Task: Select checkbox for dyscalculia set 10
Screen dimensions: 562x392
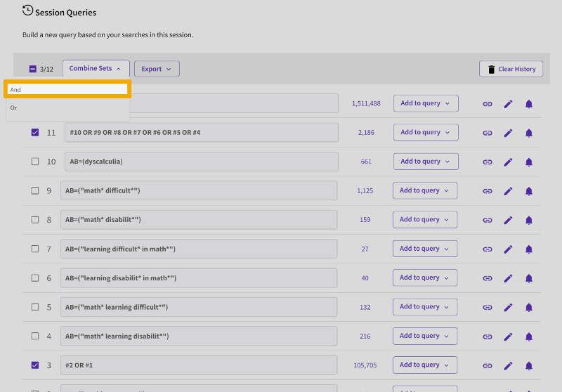Action: [35, 162]
